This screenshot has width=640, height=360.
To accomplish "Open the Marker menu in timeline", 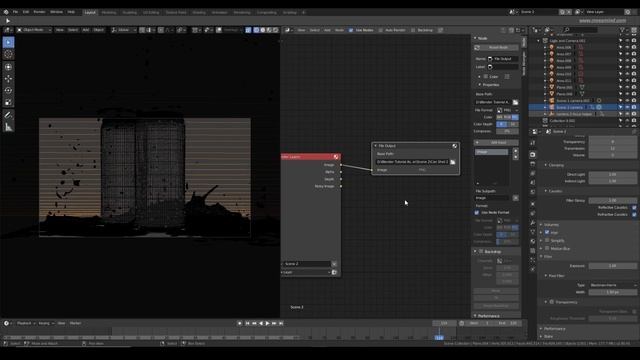I will coord(75,323).
